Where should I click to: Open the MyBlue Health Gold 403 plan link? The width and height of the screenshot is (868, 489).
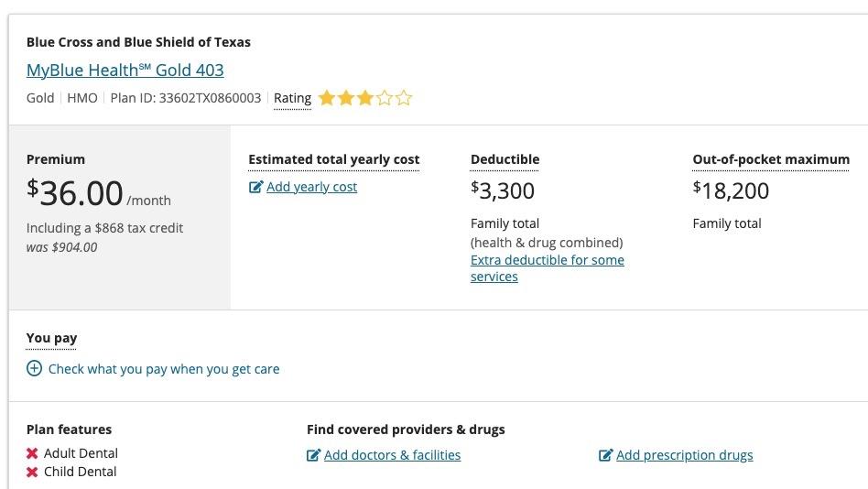[x=125, y=71]
